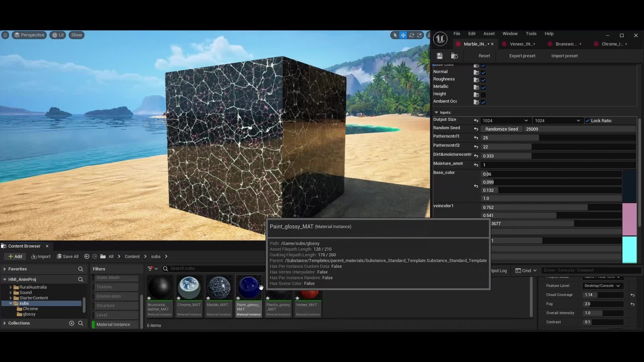Expand the Favorites section

click(x=4, y=269)
